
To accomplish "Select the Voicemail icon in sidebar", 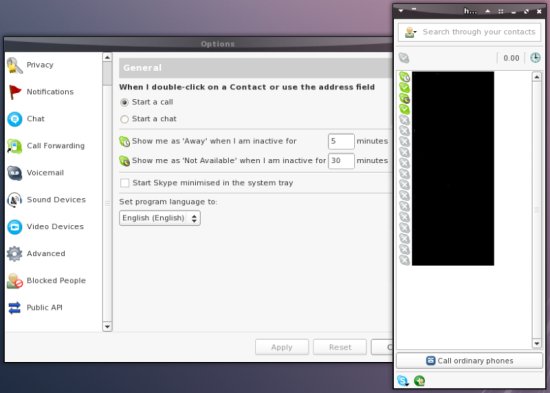I will coord(15,173).
